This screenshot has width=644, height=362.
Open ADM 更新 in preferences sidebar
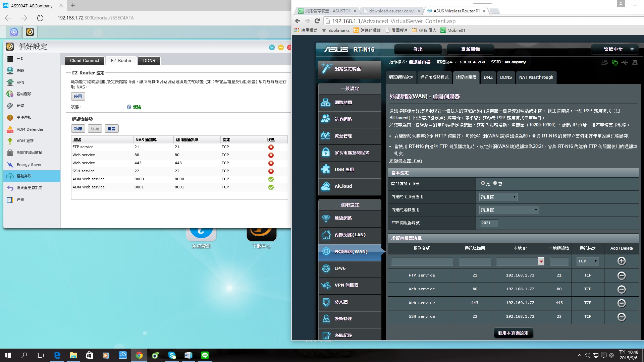coord(32,141)
